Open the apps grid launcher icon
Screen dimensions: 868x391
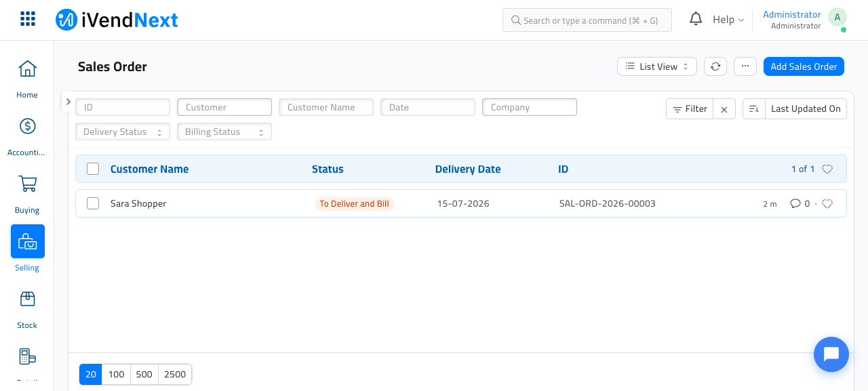pyautogui.click(x=28, y=19)
